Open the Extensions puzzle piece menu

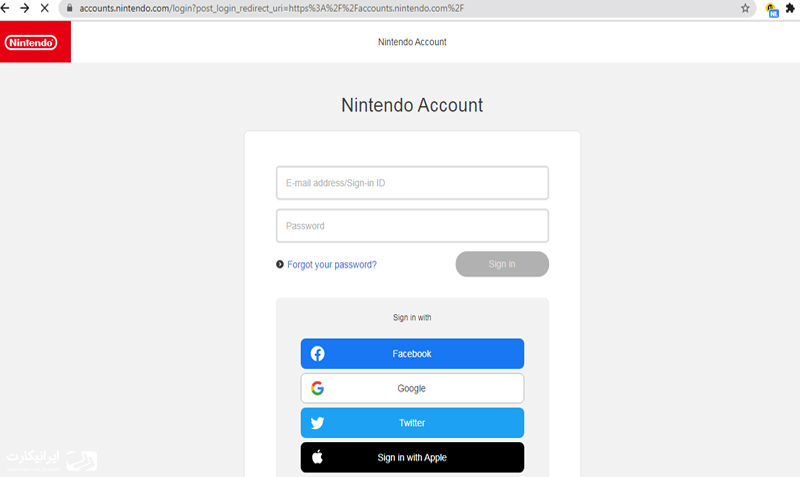click(790, 8)
